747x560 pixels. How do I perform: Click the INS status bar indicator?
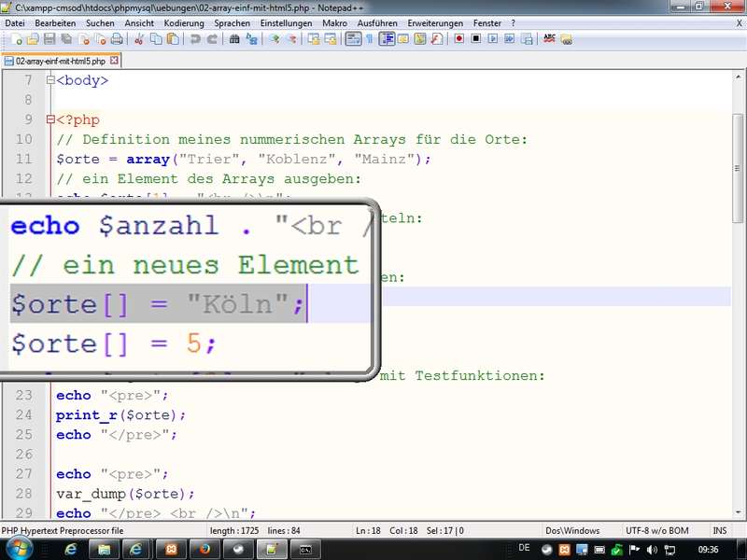tap(719, 531)
